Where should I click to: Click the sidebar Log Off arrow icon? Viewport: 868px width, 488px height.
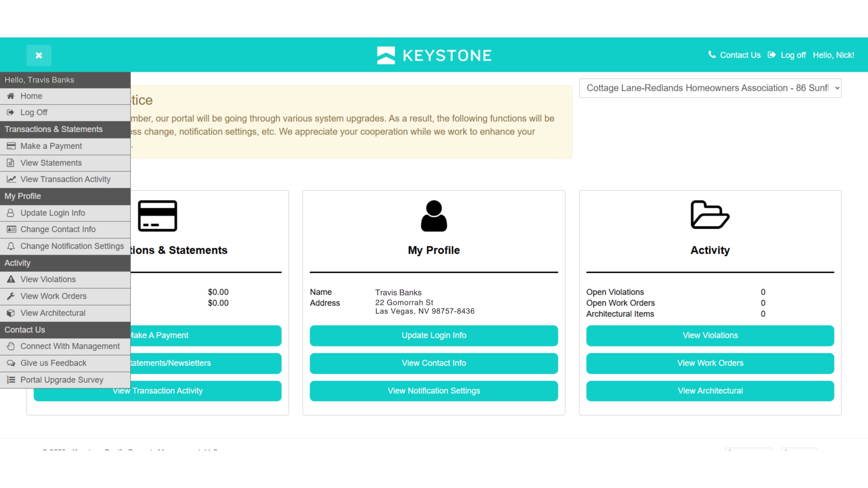tap(11, 112)
